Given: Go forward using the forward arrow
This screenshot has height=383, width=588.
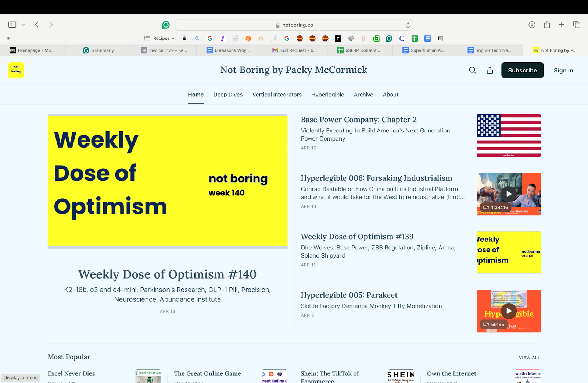Looking at the screenshot, I should (51, 25).
